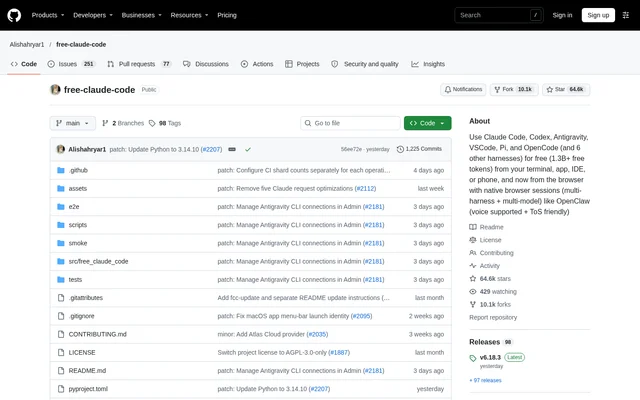Open the main branch selector
The width and height of the screenshot is (640, 400).
click(x=73, y=123)
